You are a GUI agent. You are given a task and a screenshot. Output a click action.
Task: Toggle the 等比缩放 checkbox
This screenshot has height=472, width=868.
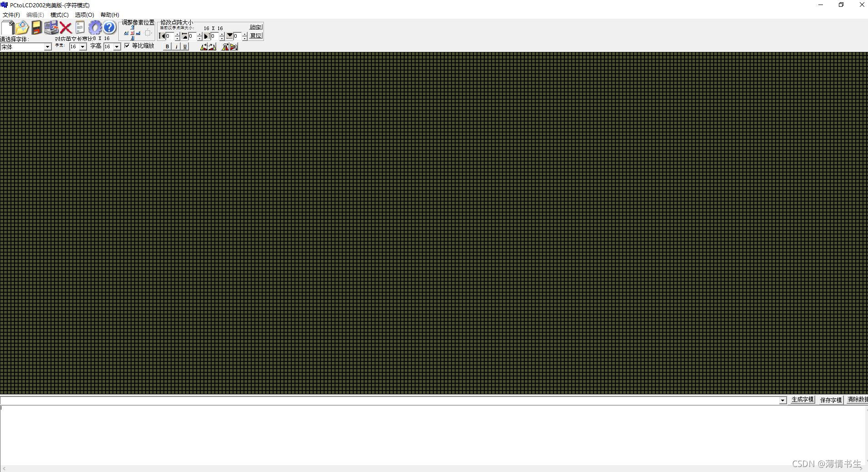pyautogui.click(x=127, y=46)
